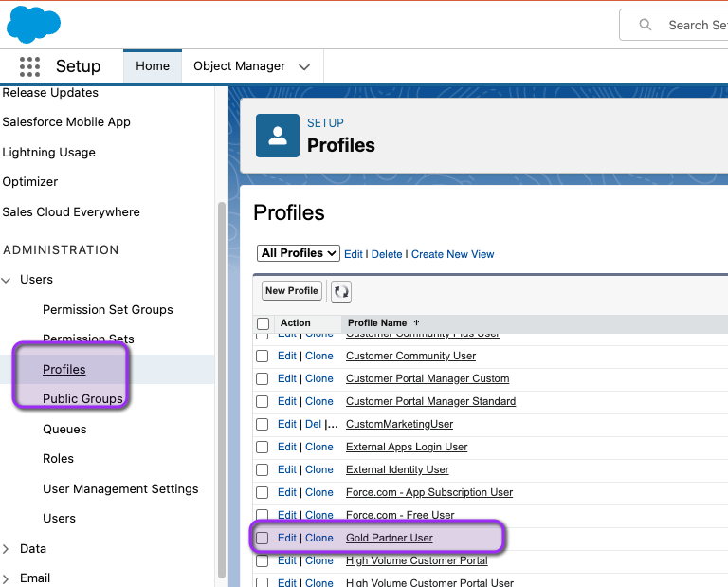728x587 pixels.
Task: Open Queues in sidebar
Action: tap(64, 429)
